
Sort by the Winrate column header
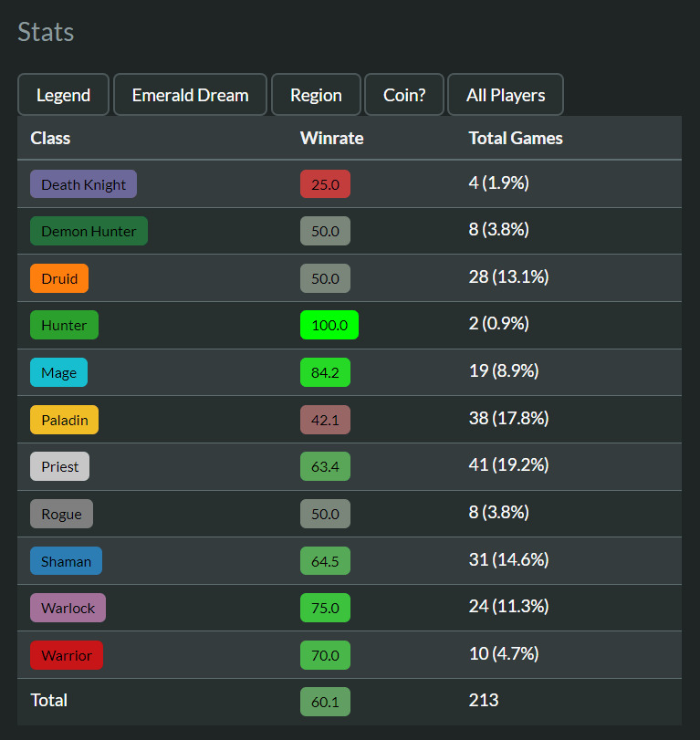(331, 139)
